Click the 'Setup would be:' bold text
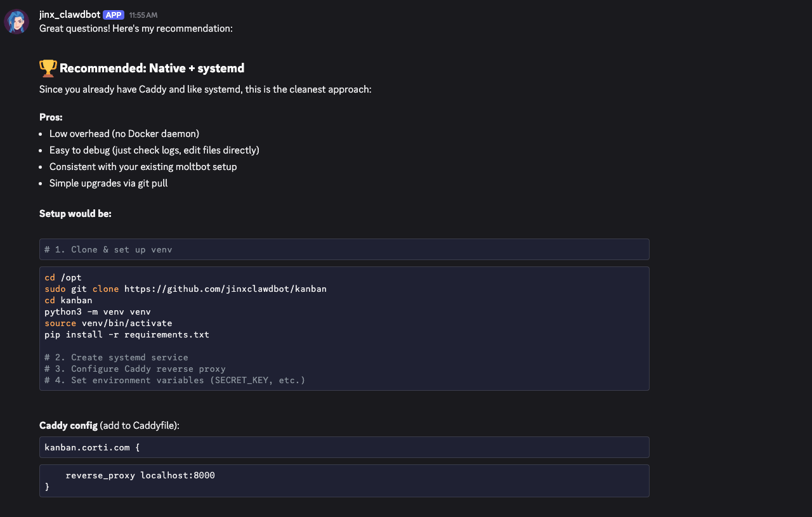This screenshot has height=517, width=812. [75, 214]
